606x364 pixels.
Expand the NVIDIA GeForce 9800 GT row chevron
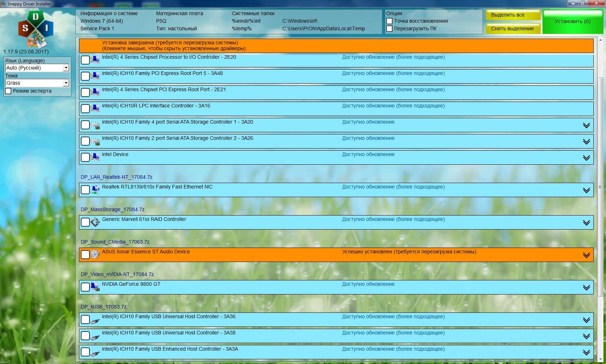(587, 287)
